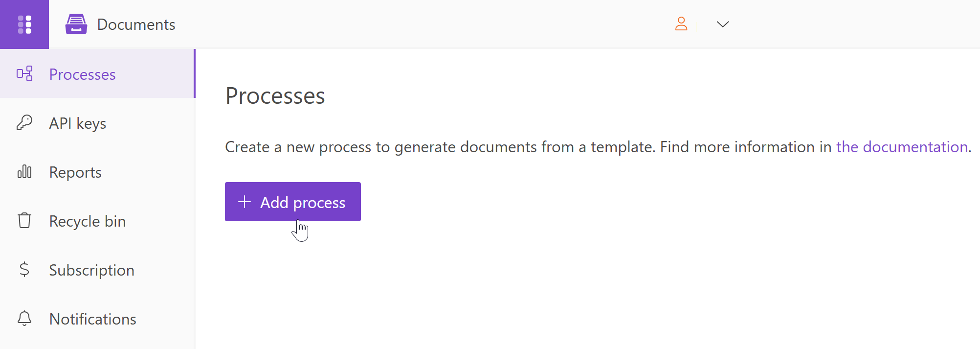This screenshot has width=980, height=349.
Task: Click the plus icon inside Add process button
Action: pos(244,202)
